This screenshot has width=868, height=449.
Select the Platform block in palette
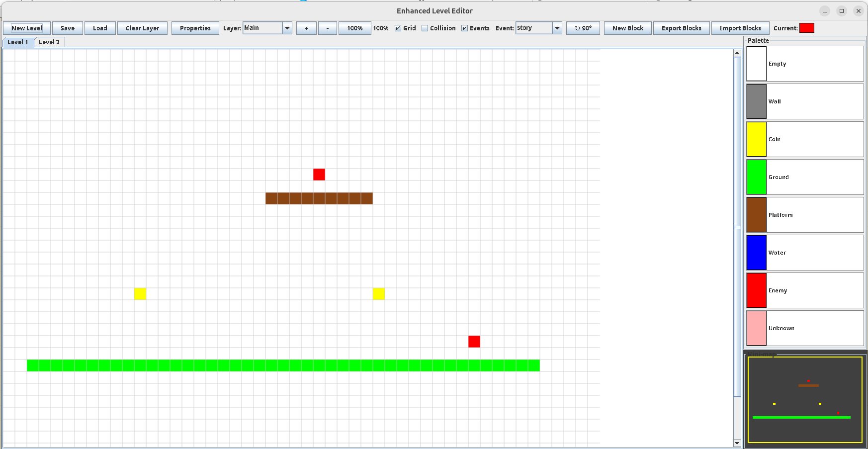tap(805, 215)
